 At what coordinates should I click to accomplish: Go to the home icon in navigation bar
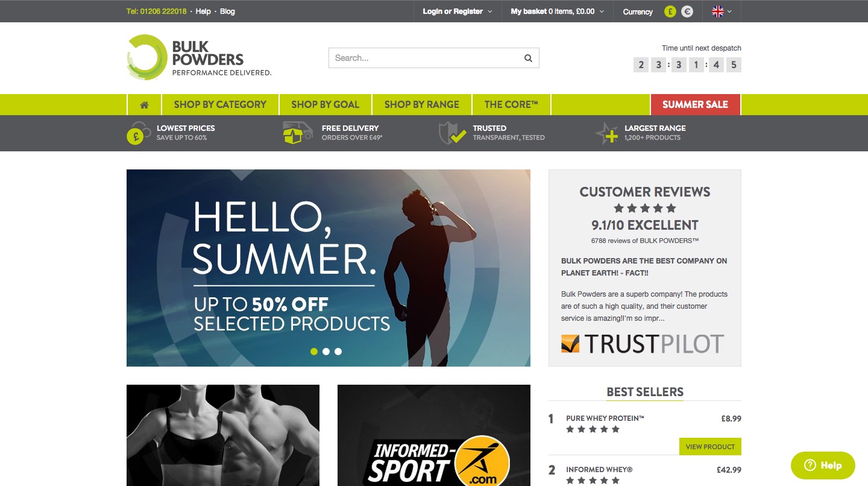pyautogui.click(x=144, y=104)
